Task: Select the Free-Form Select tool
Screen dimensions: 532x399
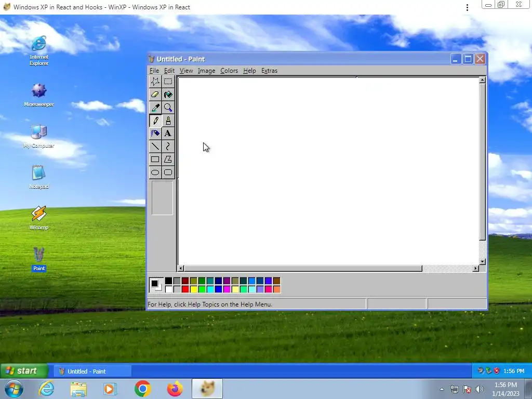Action: point(155,82)
